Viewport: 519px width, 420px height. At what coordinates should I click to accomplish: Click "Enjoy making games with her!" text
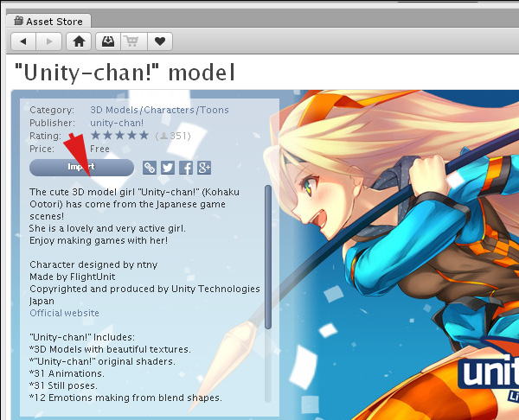99,240
